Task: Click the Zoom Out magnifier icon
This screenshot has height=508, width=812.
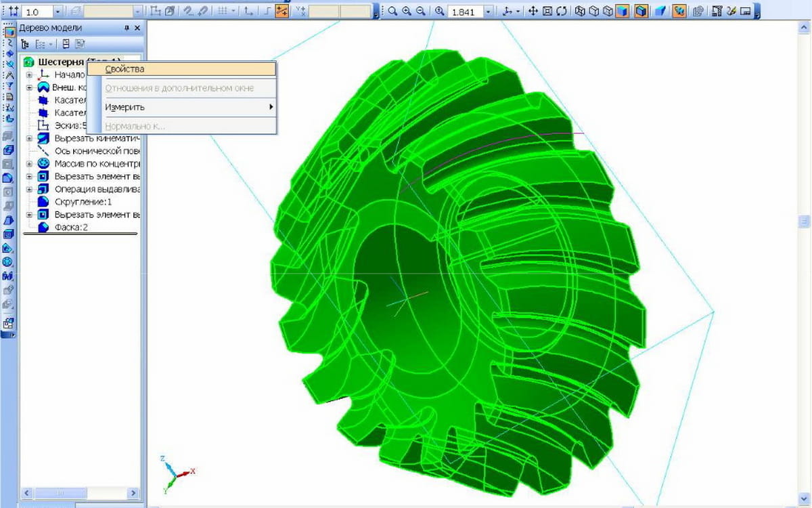Action: pyautogui.click(x=421, y=12)
